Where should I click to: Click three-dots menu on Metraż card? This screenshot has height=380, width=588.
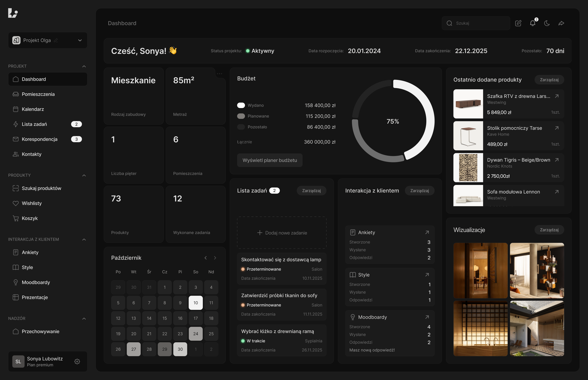(x=219, y=74)
